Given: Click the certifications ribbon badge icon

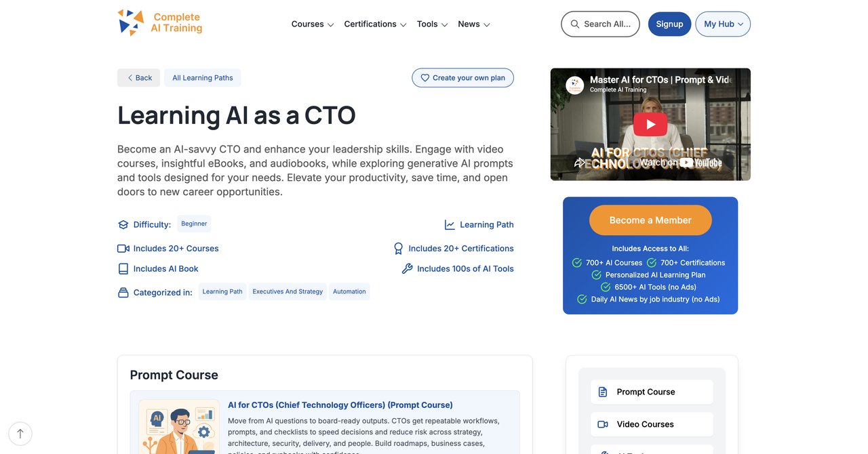Looking at the screenshot, I should click(399, 249).
